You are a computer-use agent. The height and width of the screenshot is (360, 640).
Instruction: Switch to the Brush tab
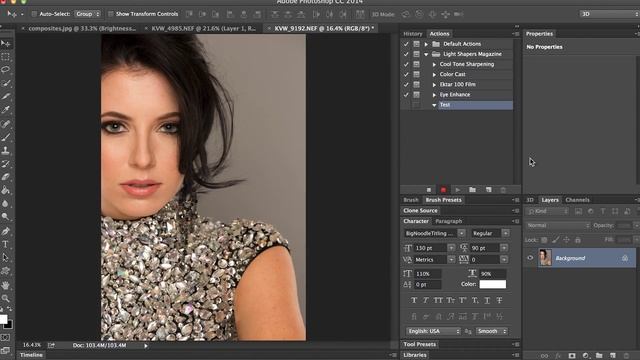pos(411,200)
